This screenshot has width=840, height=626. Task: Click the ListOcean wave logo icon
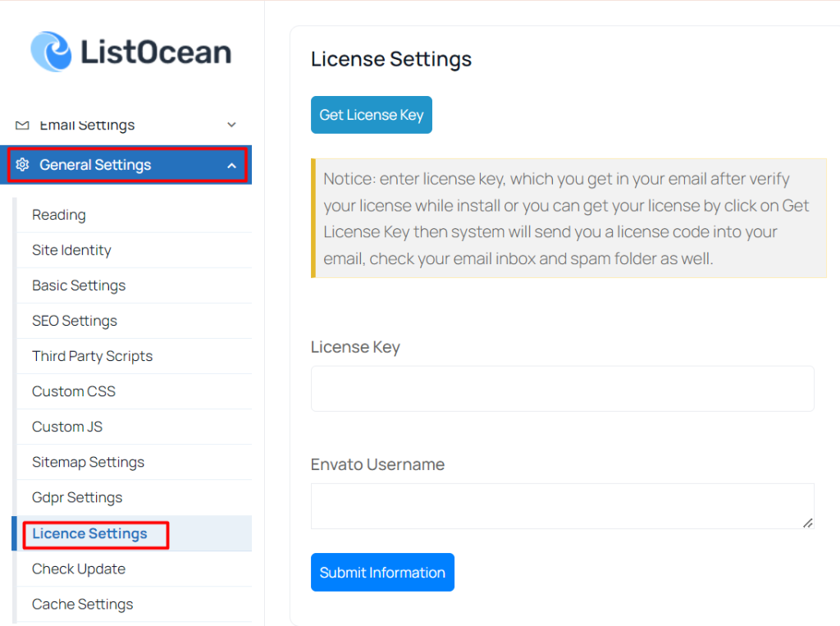coord(51,52)
